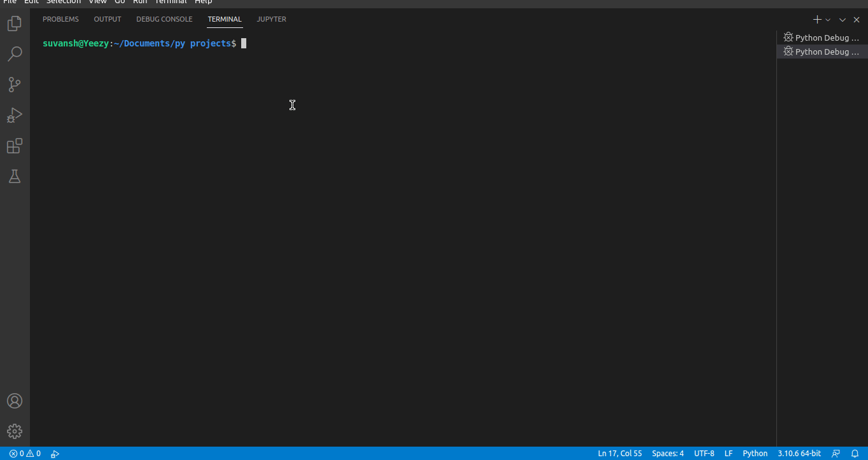Maximize the panel with the chevron
868x460 pixels.
tap(842, 19)
